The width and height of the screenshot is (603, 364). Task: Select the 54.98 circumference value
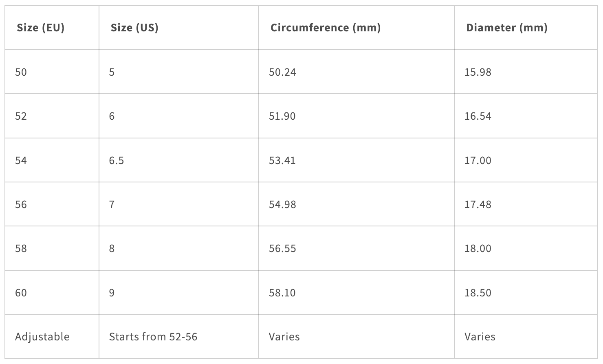282,204
